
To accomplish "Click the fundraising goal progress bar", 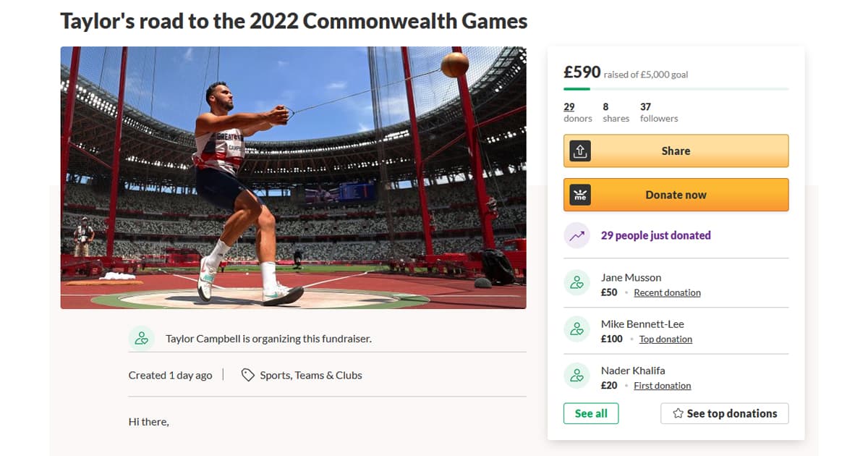I will click(x=676, y=89).
